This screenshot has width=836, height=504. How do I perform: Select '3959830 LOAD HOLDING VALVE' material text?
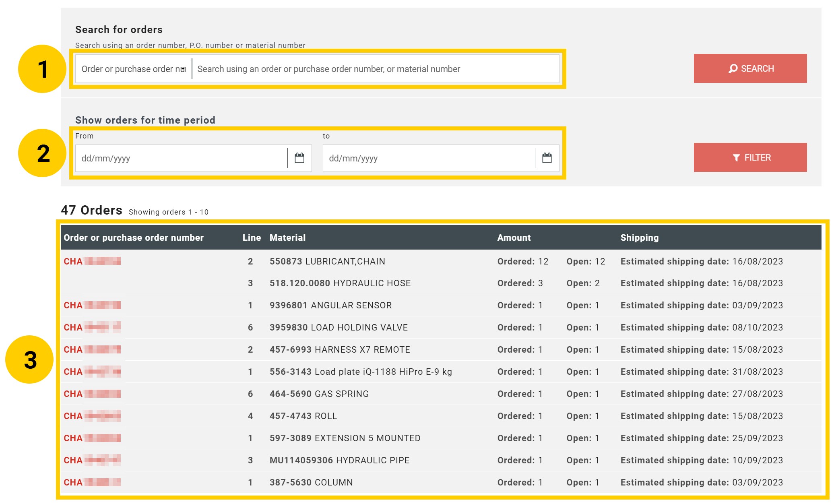(x=339, y=327)
